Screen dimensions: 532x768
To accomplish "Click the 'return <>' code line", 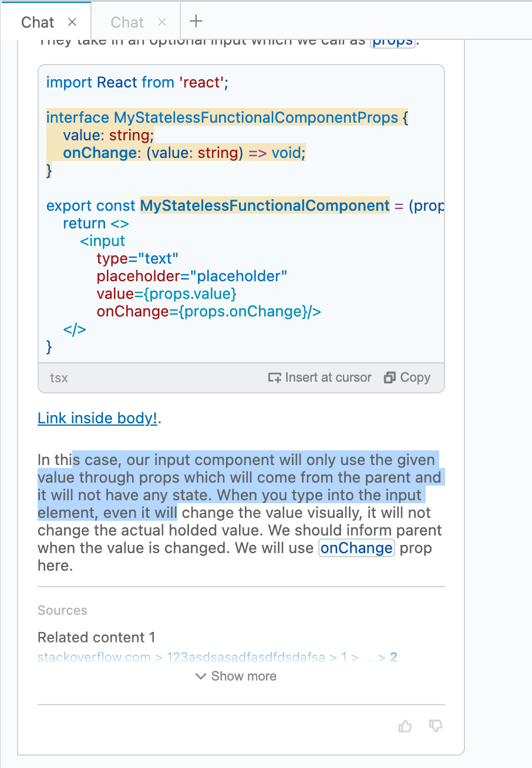I will pos(96,223).
